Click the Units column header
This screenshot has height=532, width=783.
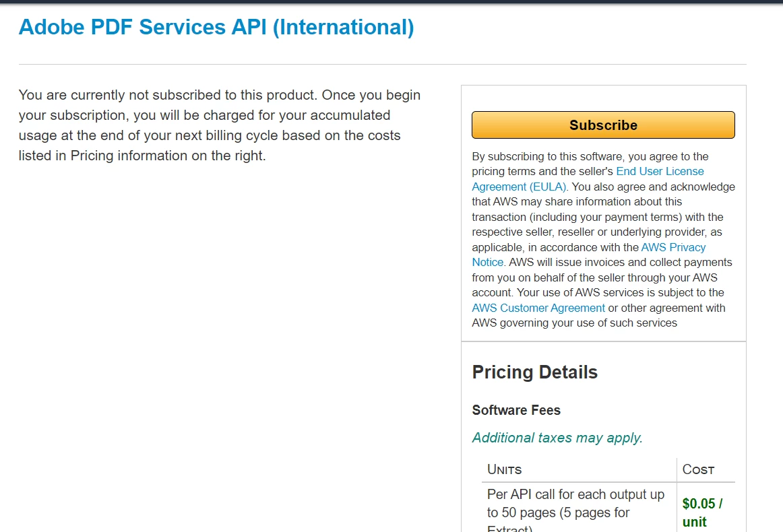click(x=504, y=469)
